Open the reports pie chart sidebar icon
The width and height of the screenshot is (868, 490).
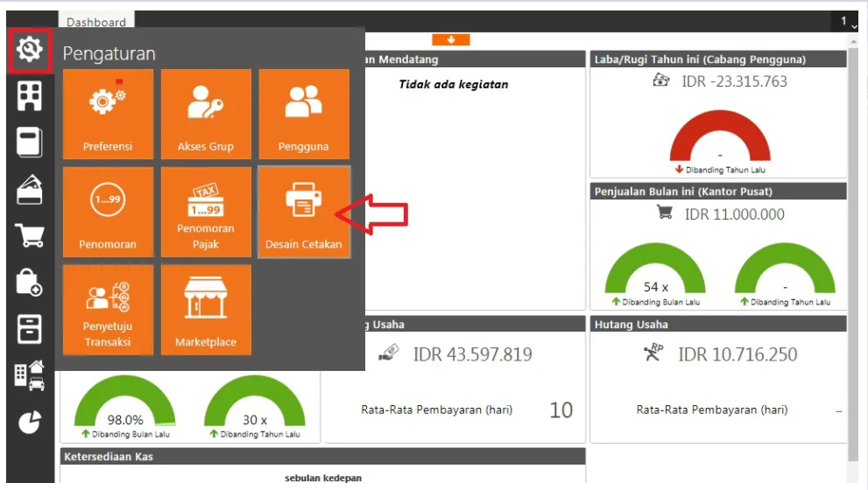click(x=29, y=422)
